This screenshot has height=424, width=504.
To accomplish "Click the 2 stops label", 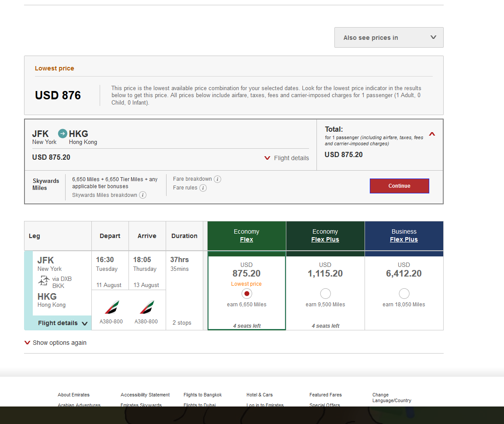I will coord(182,322).
